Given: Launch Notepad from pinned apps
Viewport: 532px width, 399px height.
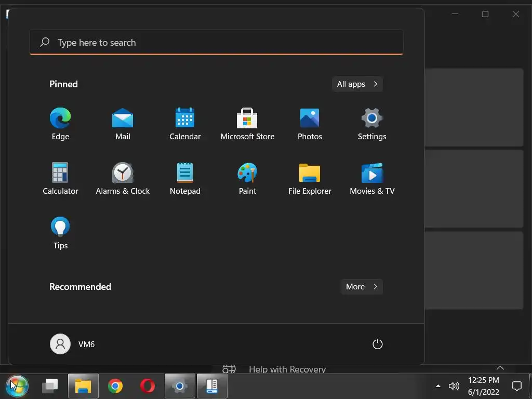Looking at the screenshot, I should tap(185, 179).
